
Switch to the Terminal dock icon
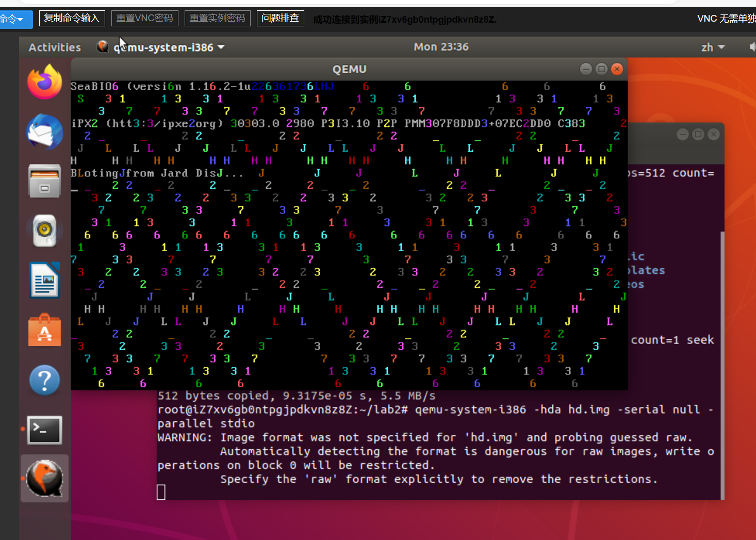tap(44, 430)
